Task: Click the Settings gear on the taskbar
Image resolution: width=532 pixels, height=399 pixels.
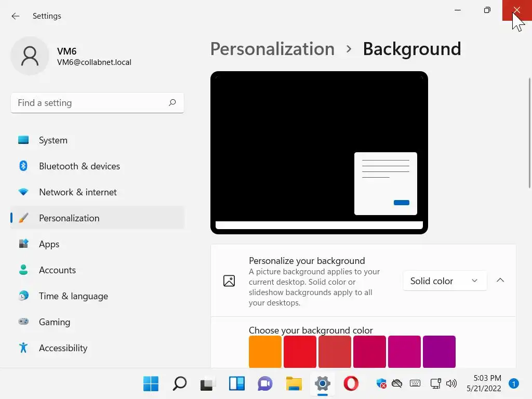Action: point(322,384)
